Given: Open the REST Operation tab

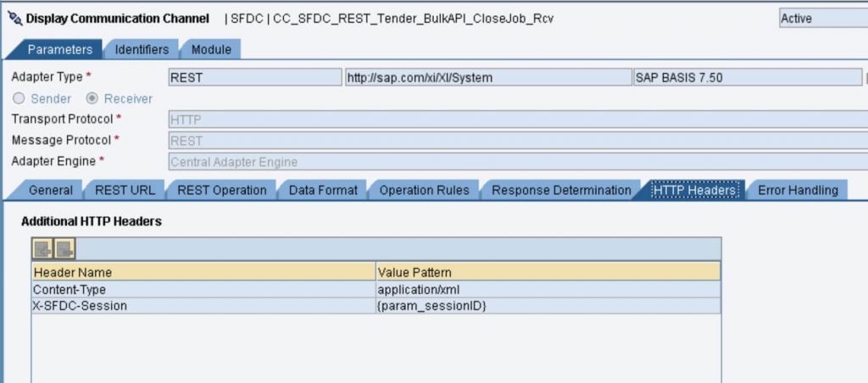Looking at the screenshot, I should [x=221, y=190].
